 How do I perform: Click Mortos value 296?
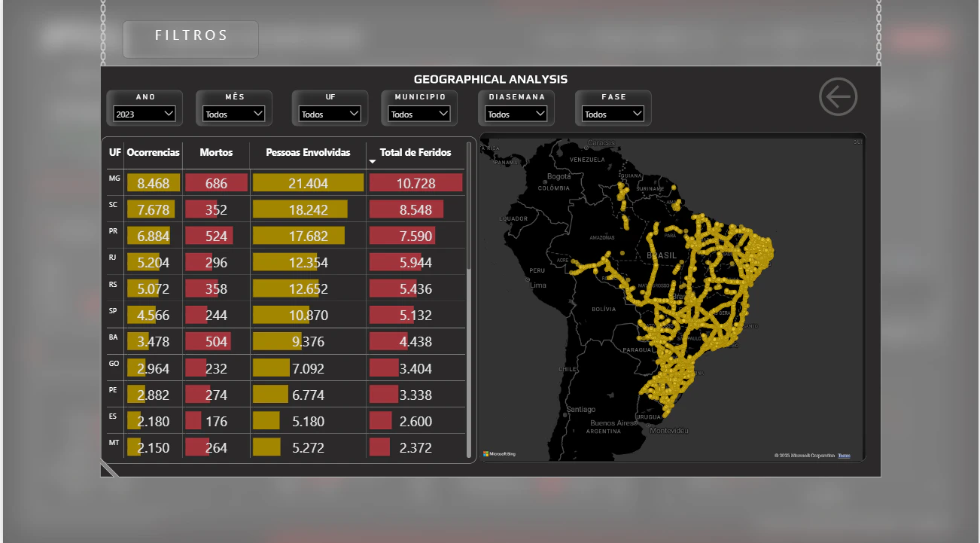[216, 262]
